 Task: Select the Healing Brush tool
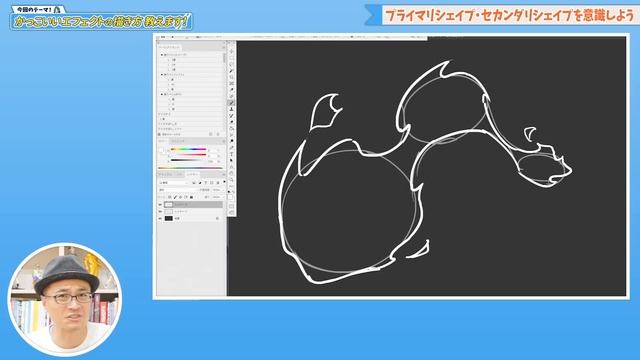tap(231, 96)
